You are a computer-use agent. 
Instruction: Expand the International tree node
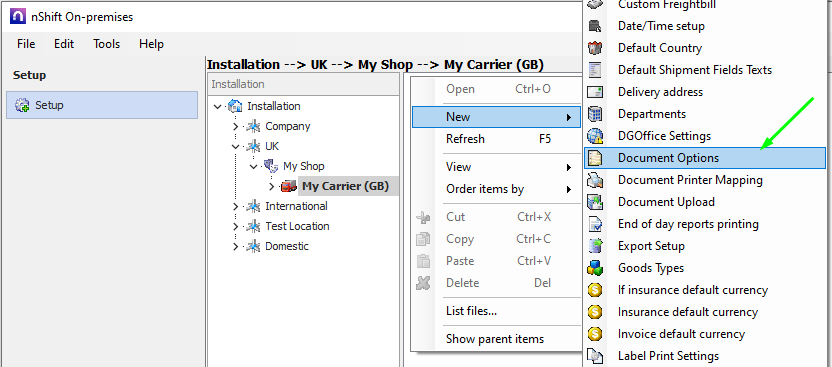point(236,206)
